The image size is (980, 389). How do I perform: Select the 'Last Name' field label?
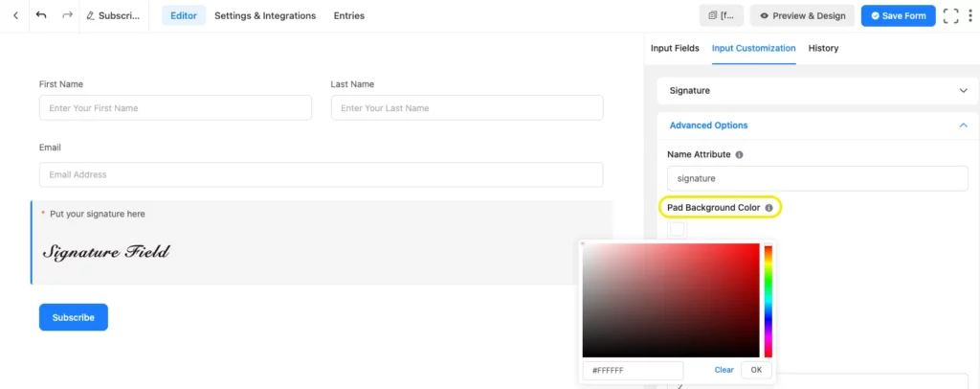pyautogui.click(x=352, y=83)
